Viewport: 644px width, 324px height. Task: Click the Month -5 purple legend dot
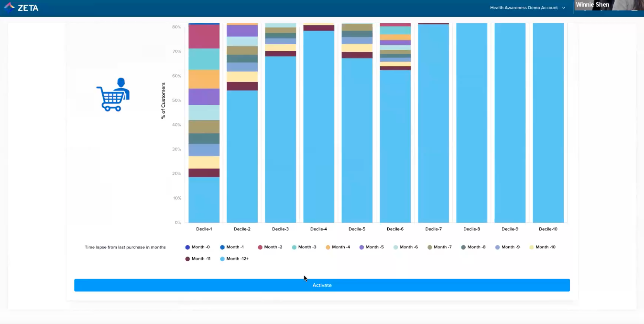[x=362, y=247]
